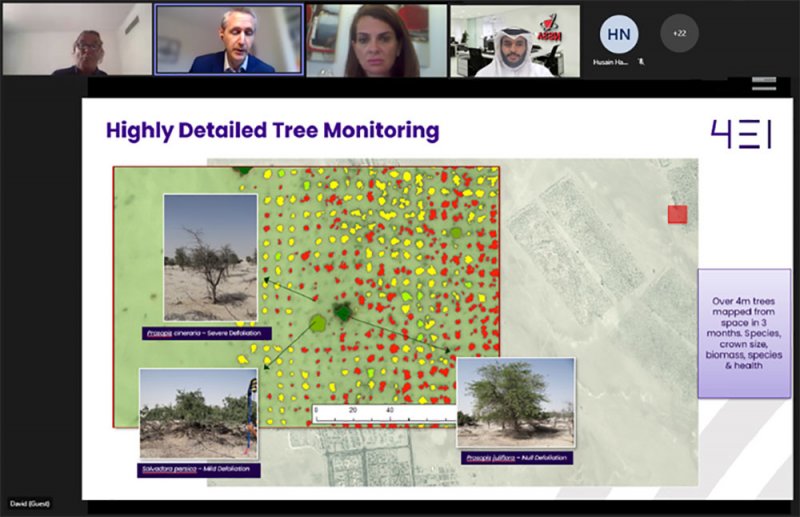This screenshot has height=517, width=800.
Task: Open the hamburger menu above the shared slide
Action: (x=764, y=84)
